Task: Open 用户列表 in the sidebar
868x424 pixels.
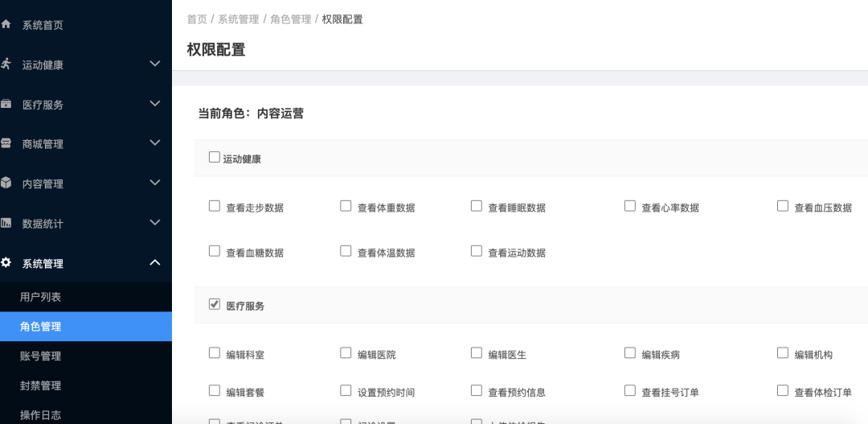Action: [x=40, y=297]
